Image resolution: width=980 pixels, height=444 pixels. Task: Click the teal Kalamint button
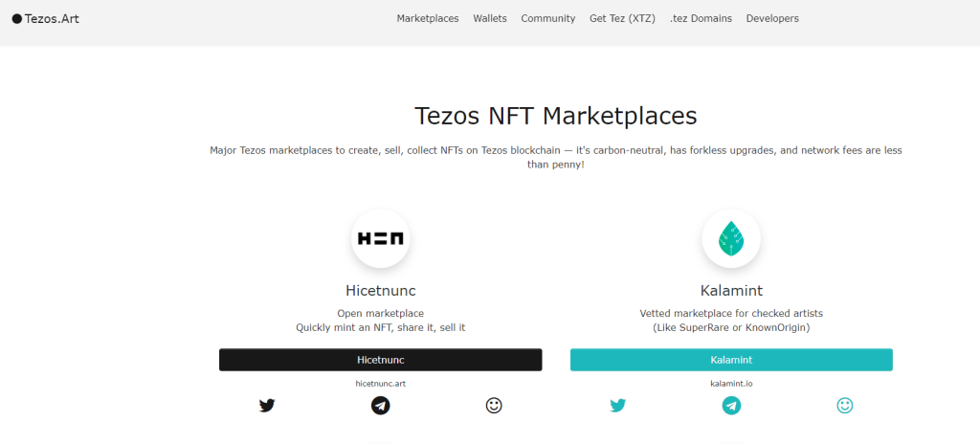pos(731,360)
